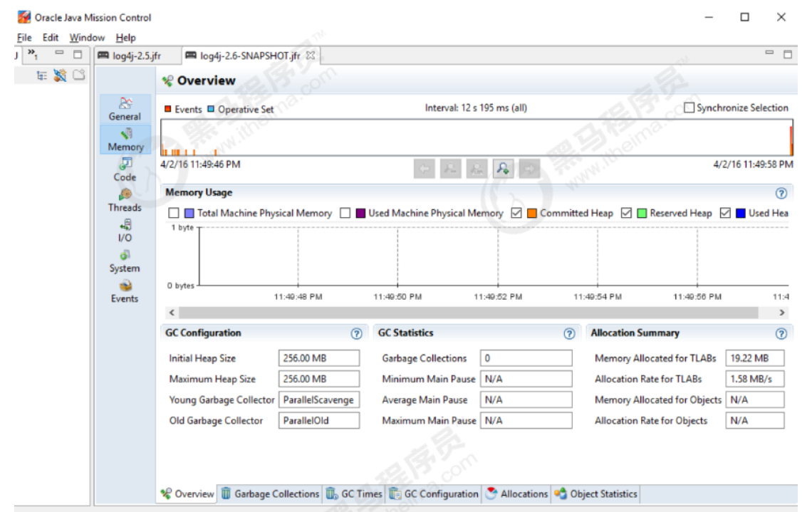Open the General tab group
The width and height of the screenshot is (812, 512).
125,109
